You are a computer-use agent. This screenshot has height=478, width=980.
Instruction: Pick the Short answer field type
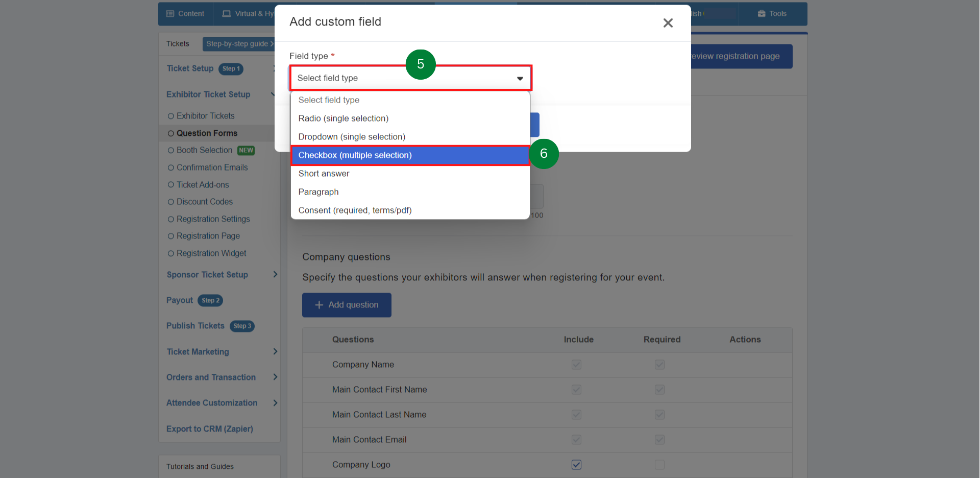410,174
